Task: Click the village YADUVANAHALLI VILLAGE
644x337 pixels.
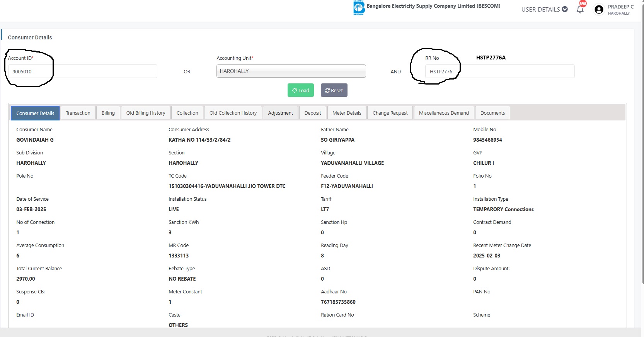Action: [352, 163]
